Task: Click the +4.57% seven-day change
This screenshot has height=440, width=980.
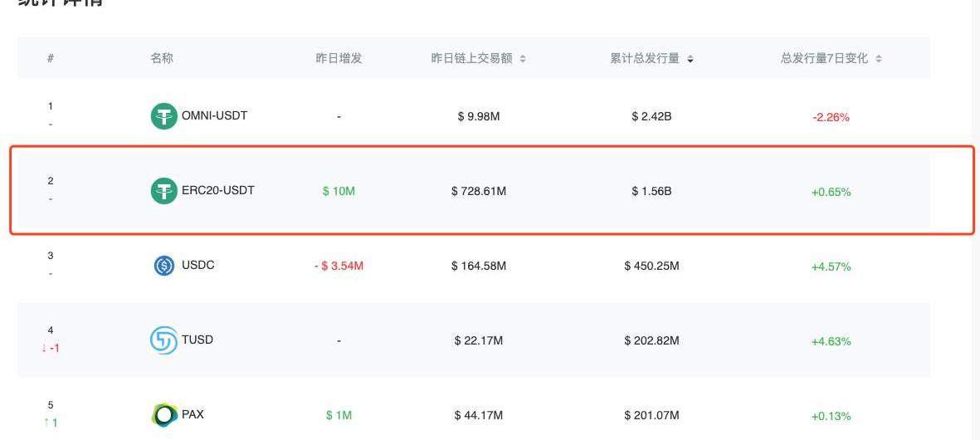Action: tap(831, 266)
